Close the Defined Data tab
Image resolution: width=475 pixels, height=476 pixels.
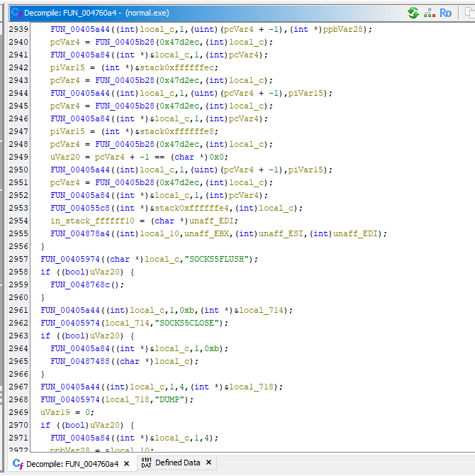(209, 463)
